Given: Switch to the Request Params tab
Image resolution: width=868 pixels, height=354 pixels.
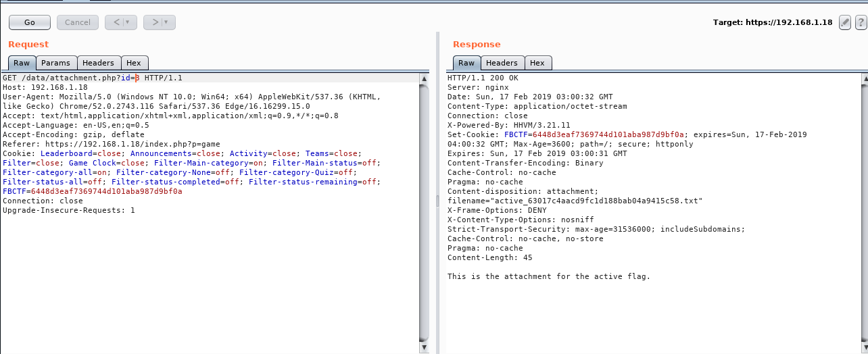Looking at the screenshot, I should 55,63.
